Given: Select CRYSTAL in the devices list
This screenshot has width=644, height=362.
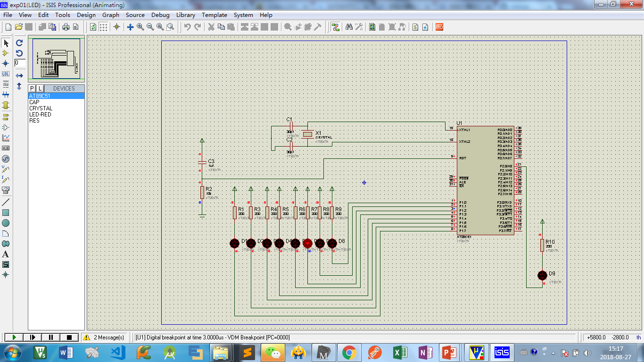Looking at the screenshot, I should pyautogui.click(x=57, y=108).
